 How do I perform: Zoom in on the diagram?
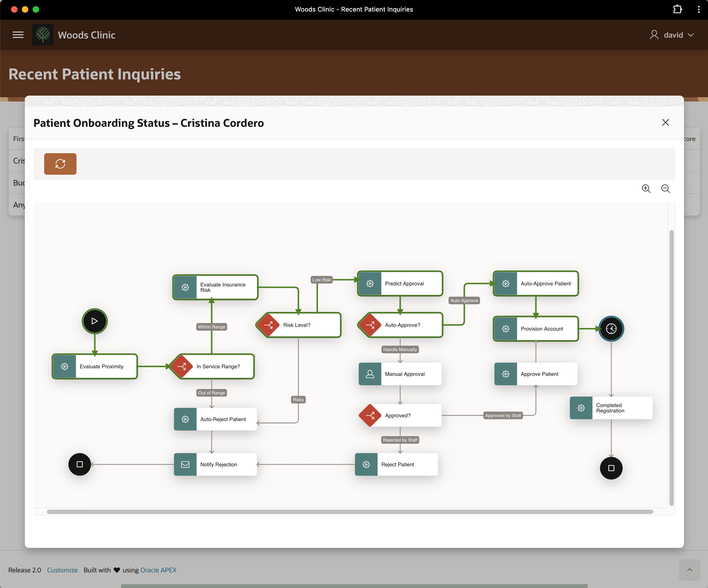(646, 189)
